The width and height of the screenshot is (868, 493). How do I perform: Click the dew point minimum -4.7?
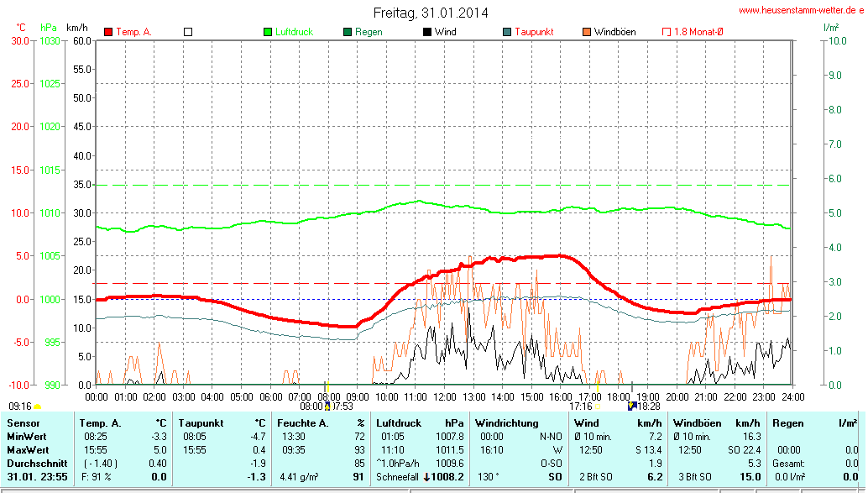258,437
